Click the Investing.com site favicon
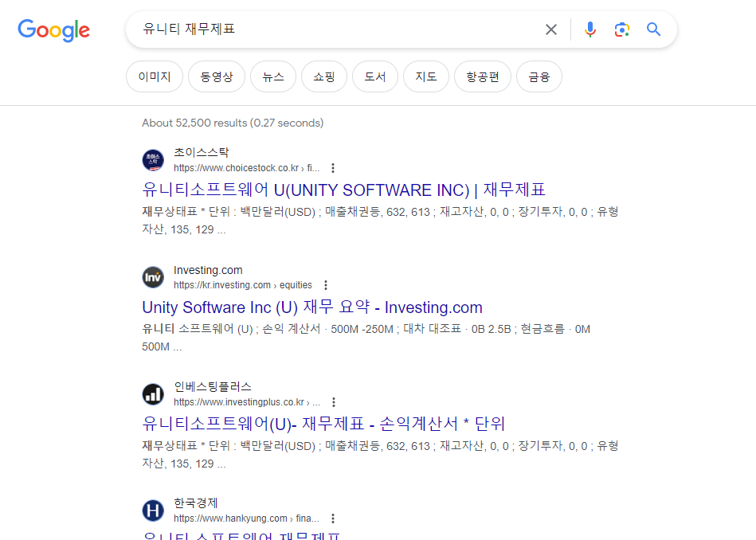Image resolution: width=756 pixels, height=540 pixels. [153, 277]
